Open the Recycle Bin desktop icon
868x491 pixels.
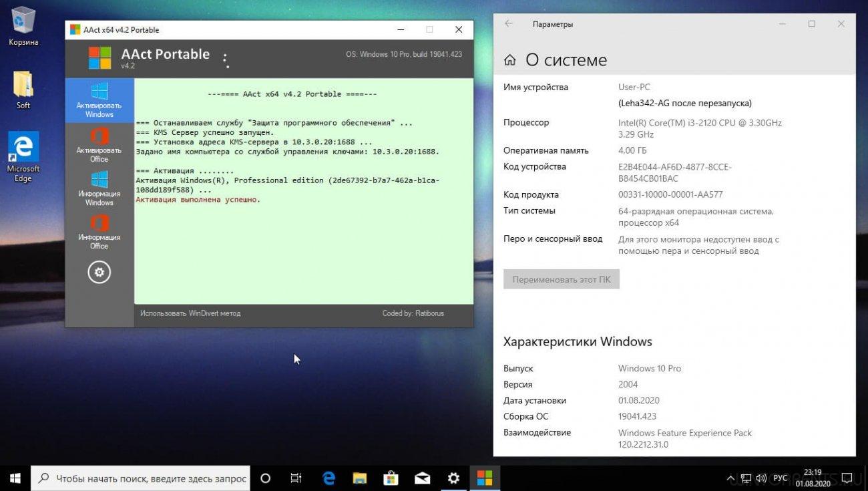[x=23, y=27]
